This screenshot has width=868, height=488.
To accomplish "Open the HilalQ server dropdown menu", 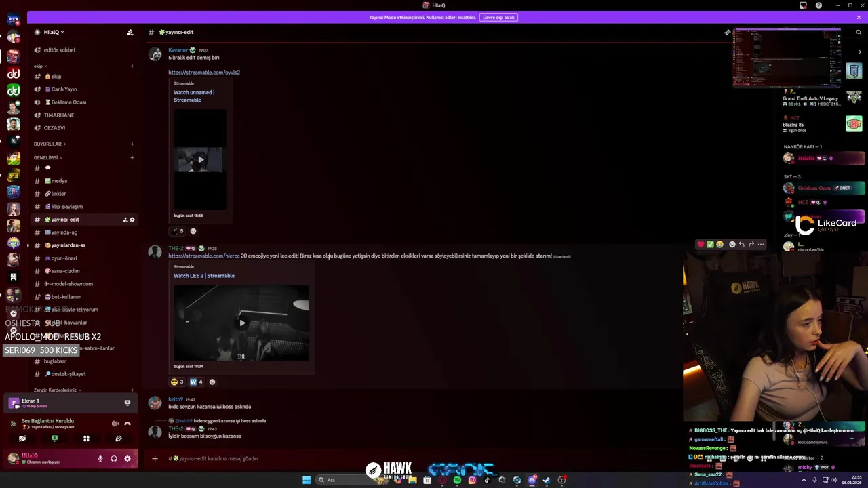I will pyautogui.click(x=54, y=32).
